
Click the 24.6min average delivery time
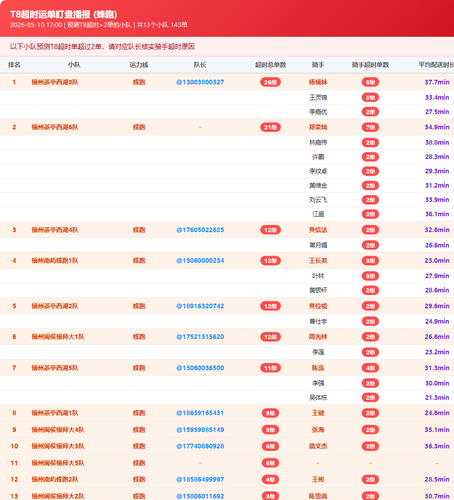coord(437,413)
